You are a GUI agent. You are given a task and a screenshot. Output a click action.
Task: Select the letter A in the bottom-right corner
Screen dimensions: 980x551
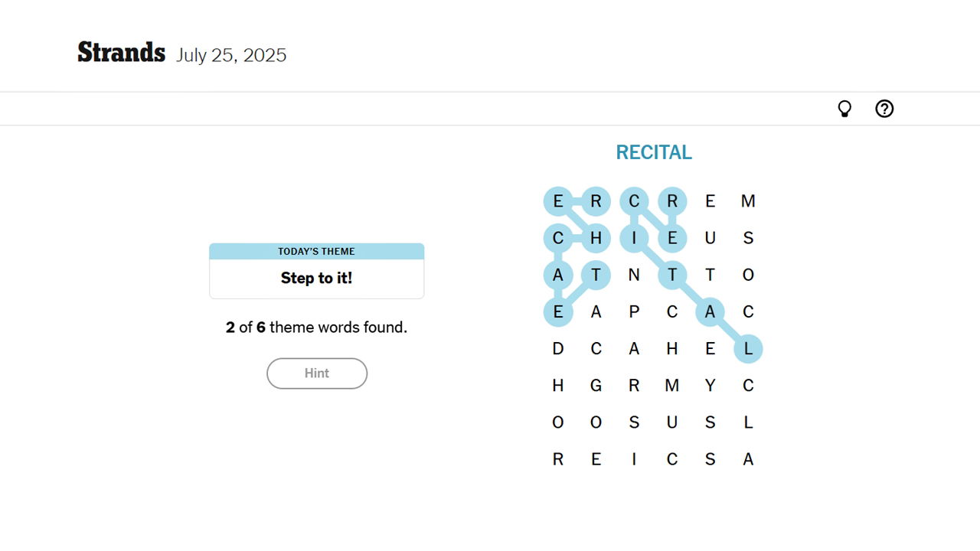click(749, 458)
